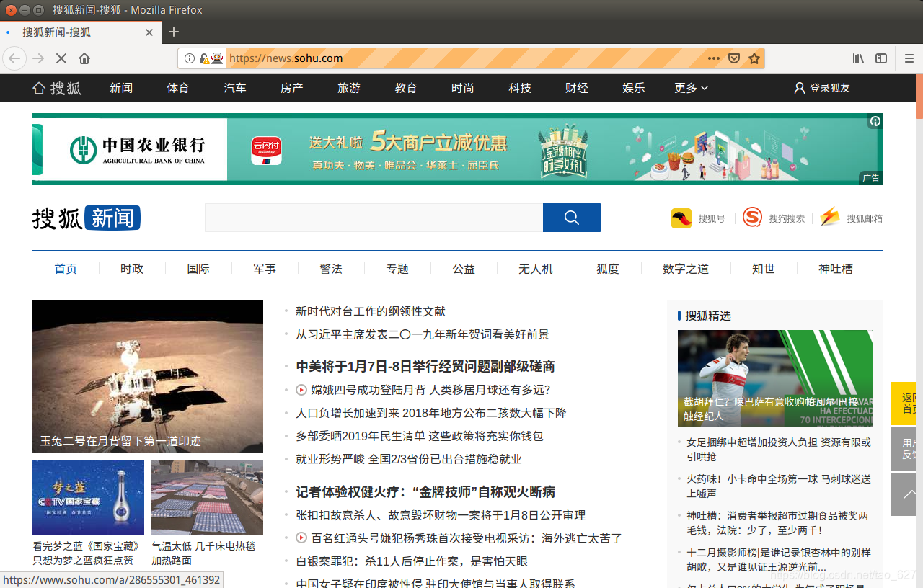The width and height of the screenshot is (923, 588).
Task: Select the 国际 news tab
Action: coord(198,269)
